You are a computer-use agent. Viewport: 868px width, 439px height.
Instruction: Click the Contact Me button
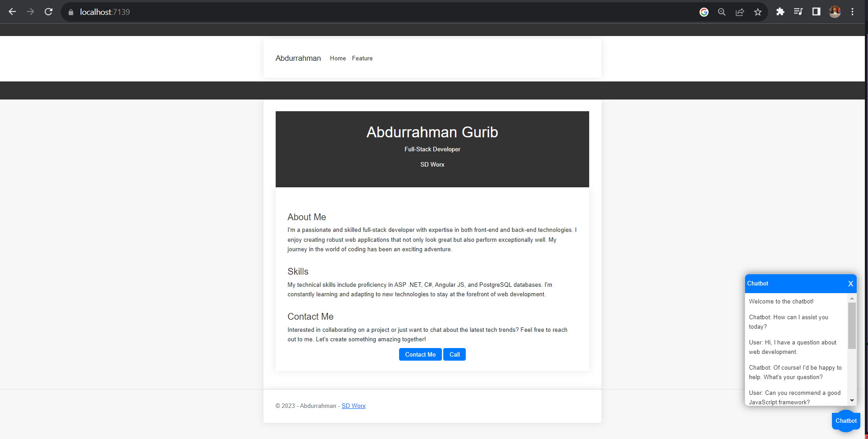coord(420,354)
